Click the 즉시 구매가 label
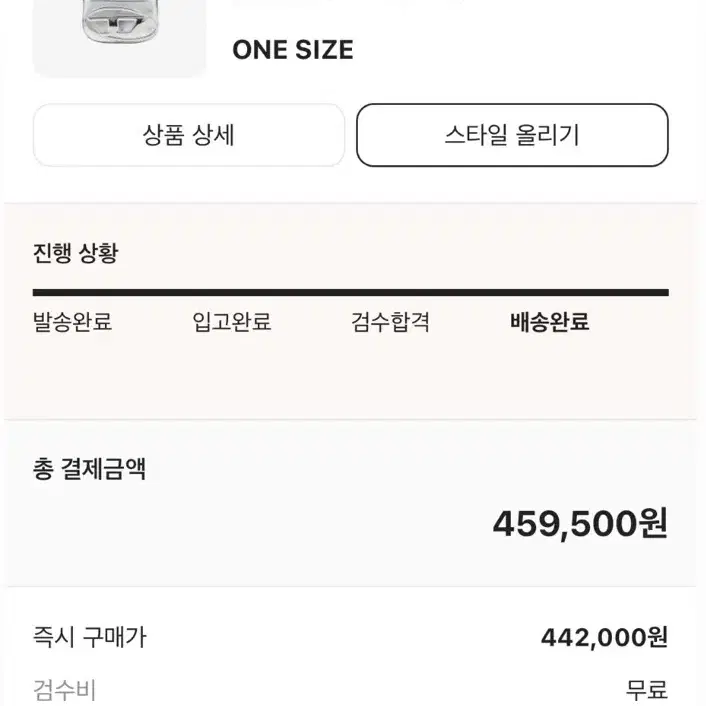This screenshot has height=706, width=706. pos(90,637)
